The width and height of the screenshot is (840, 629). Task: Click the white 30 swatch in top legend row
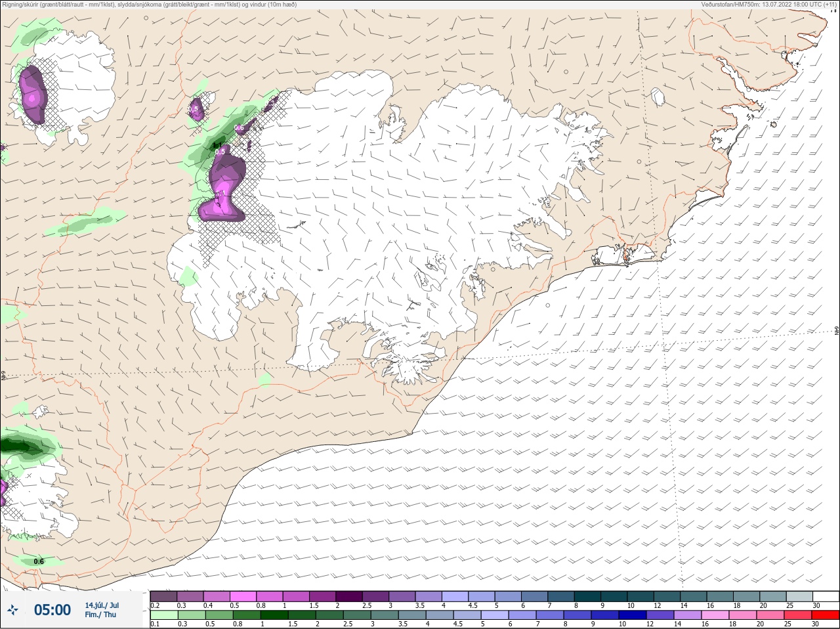pos(826,596)
